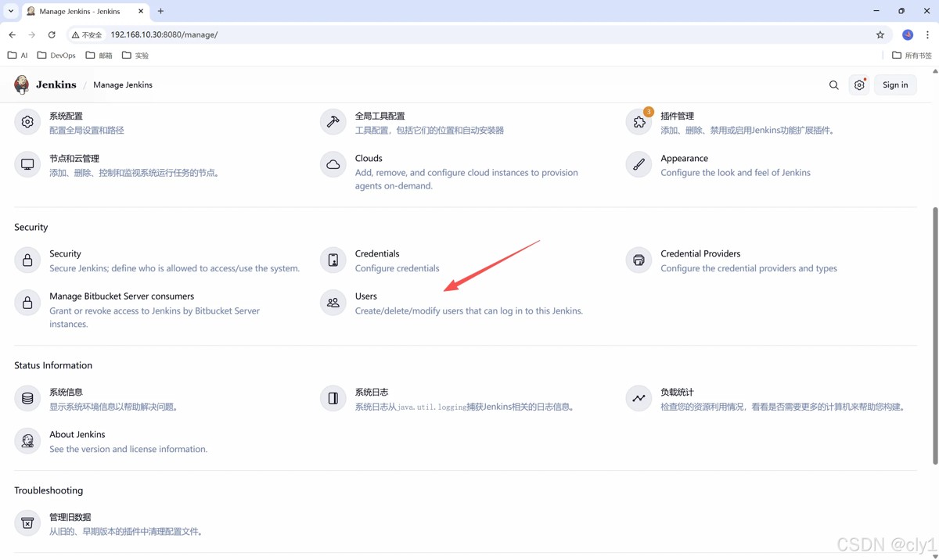Image resolution: width=939 pixels, height=560 pixels.
Task: Open the 管理旧数据 link
Action: pos(70,517)
